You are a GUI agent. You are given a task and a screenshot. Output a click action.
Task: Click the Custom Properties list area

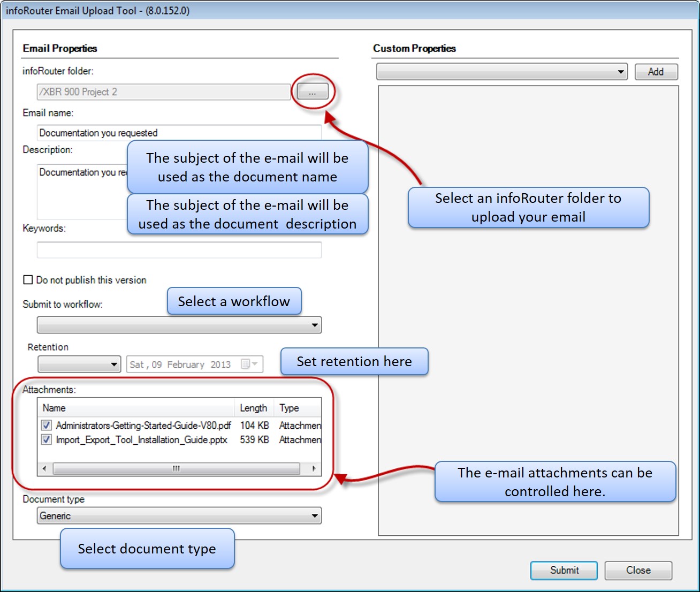528,310
